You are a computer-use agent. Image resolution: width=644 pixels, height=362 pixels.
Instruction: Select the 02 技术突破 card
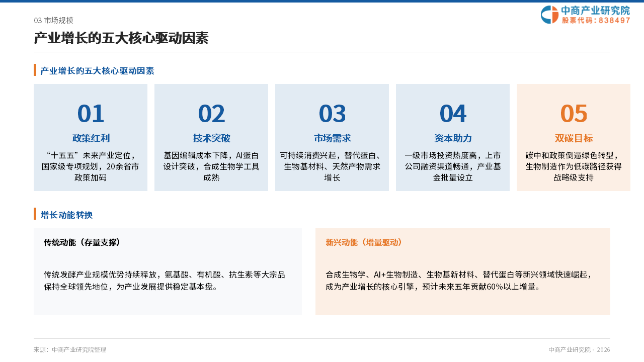211,137
